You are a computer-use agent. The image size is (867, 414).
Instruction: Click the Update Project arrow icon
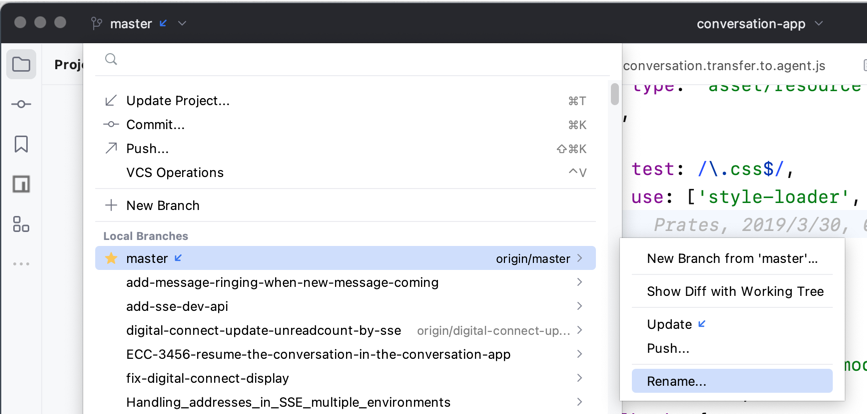tap(111, 100)
